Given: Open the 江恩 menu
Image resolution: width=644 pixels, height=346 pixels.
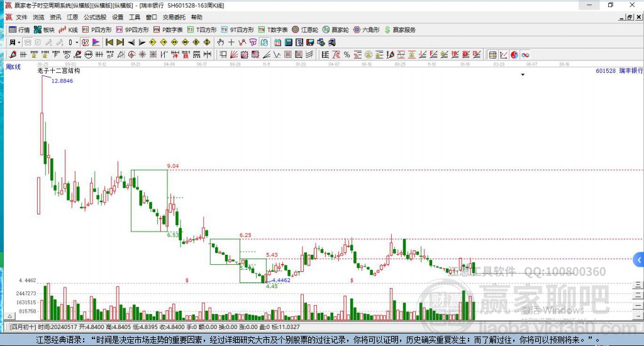Looking at the screenshot, I should (x=72, y=17).
